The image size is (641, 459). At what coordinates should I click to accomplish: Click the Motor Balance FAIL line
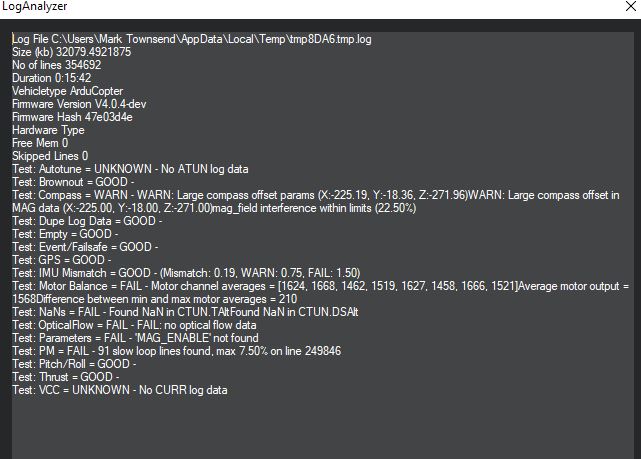[x=320, y=293]
